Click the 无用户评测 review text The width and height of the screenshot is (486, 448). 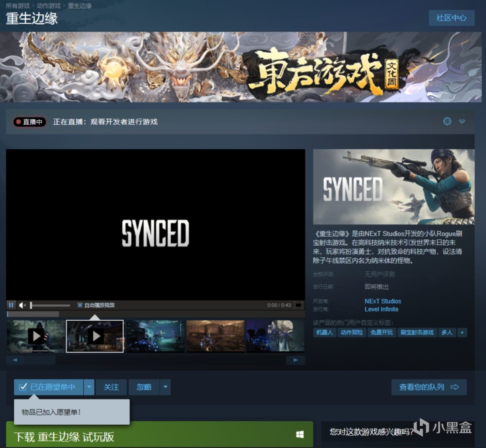click(379, 274)
